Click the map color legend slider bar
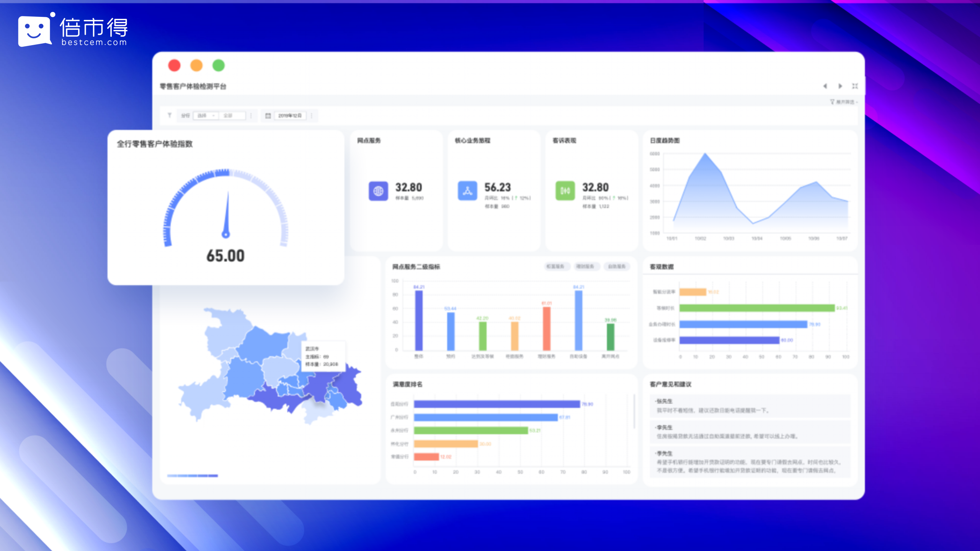This screenshot has height=551, width=980. pyautogui.click(x=193, y=476)
